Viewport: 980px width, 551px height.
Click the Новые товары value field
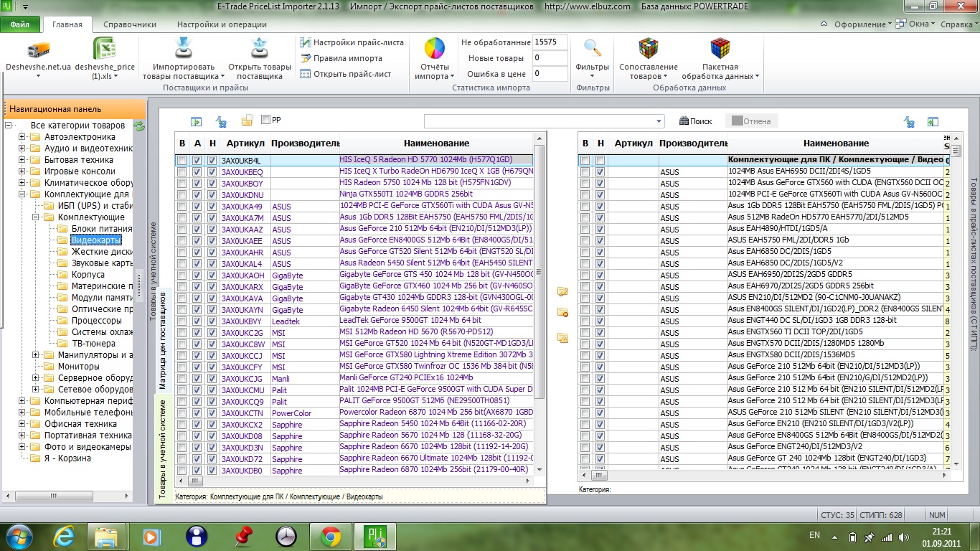pos(551,58)
